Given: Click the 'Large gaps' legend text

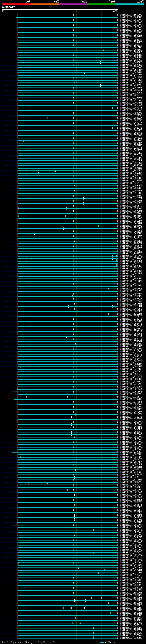Looking at the screenshot, I should (x=10, y=642).
